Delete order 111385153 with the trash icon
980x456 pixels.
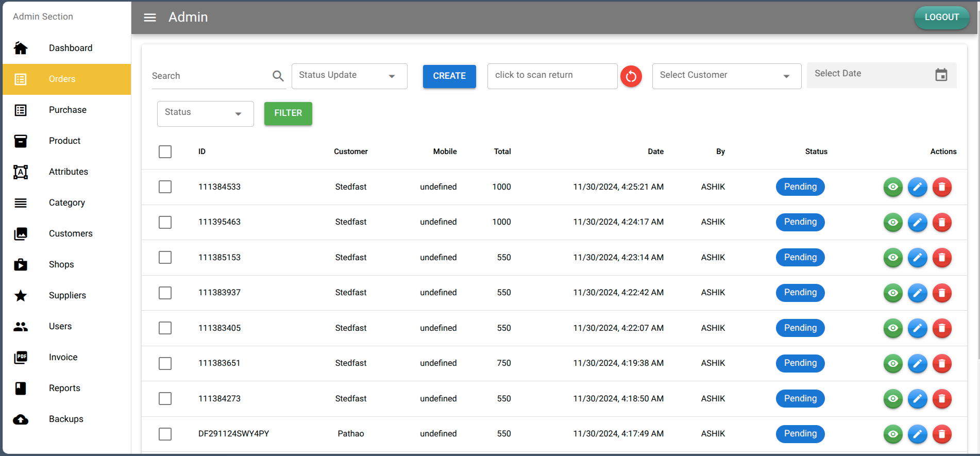pos(941,258)
